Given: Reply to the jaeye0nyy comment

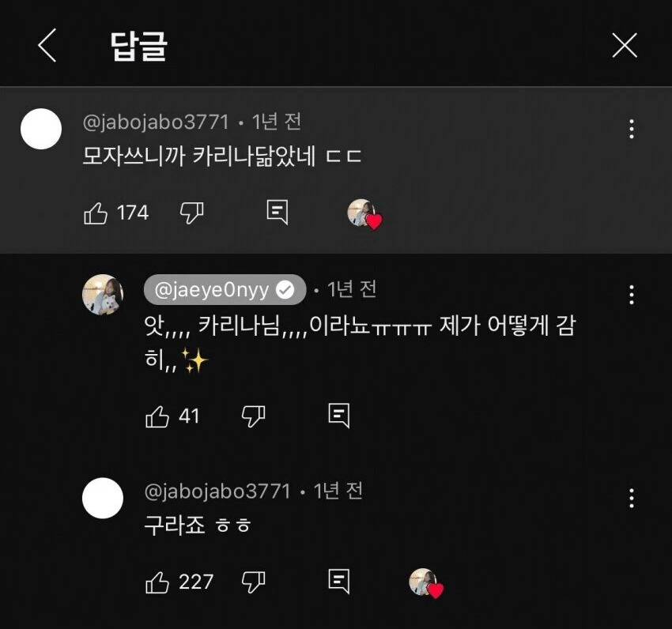Looking at the screenshot, I should click(338, 416).
